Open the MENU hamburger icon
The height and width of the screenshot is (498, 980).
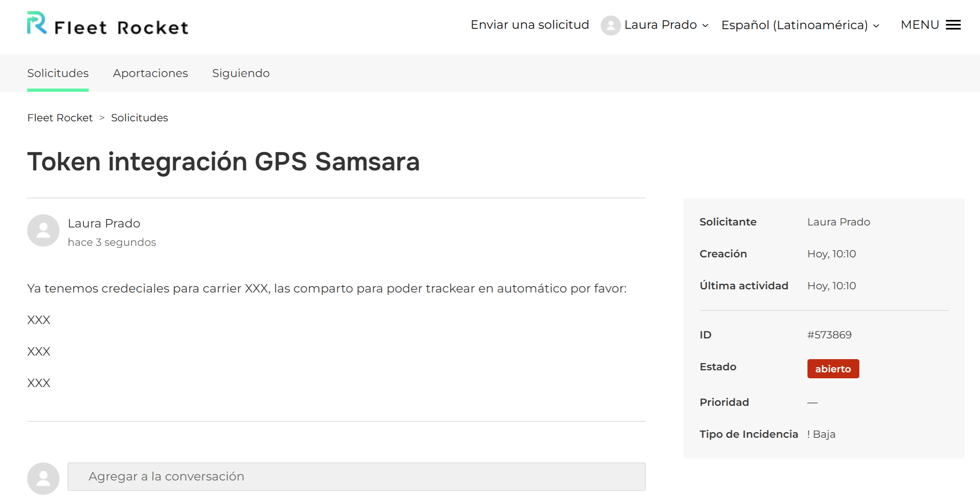[953, 25]
